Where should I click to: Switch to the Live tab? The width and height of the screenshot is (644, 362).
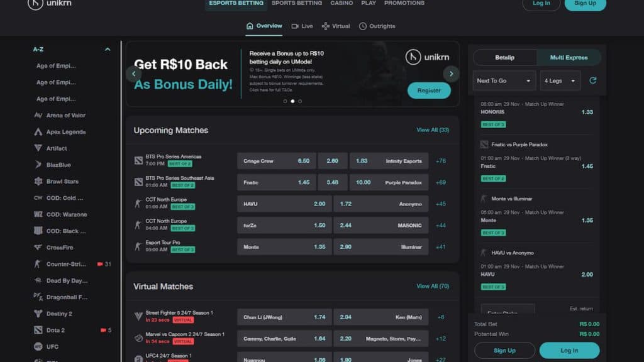302,26
